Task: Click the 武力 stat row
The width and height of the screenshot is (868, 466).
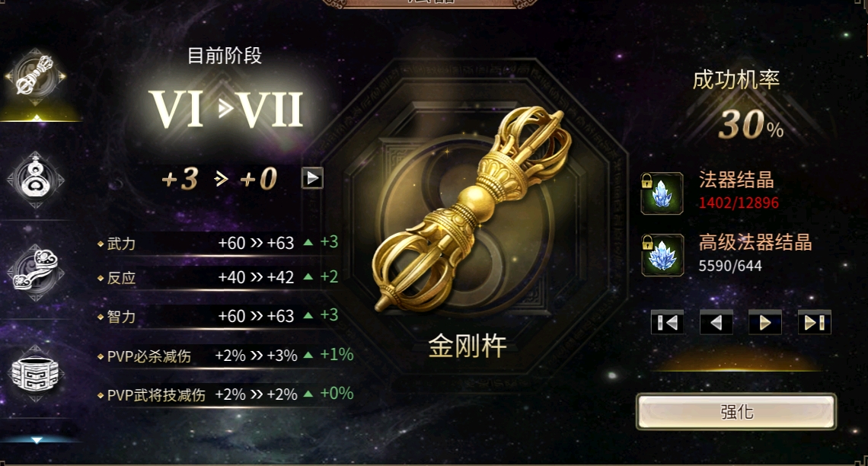Action: (219, 243)
